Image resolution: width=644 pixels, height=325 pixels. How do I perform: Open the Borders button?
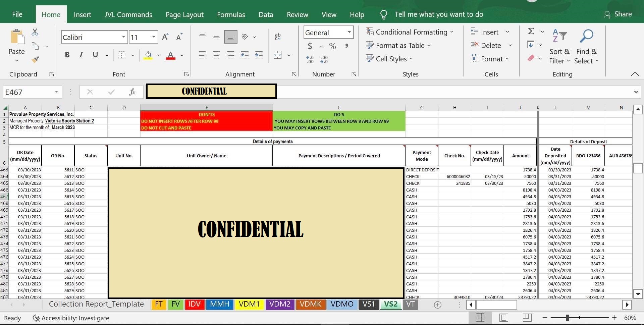(x=121, y=55)
